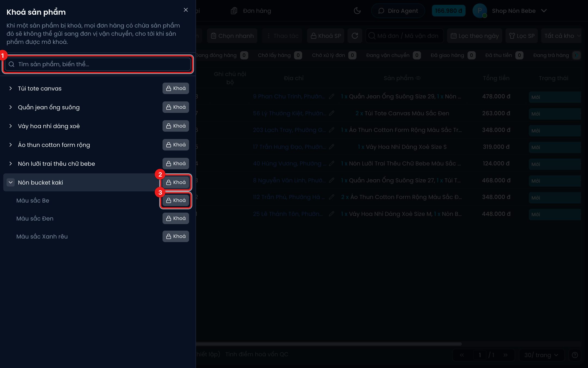Toggle dark mode moon icon
This screenshot has height=368, width=588.
point(357,11)
